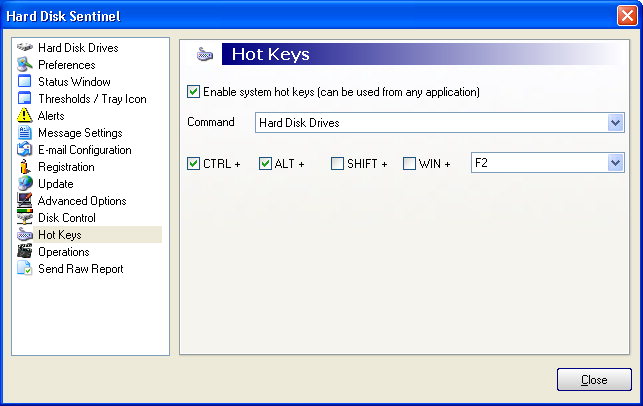The height and width of the screenshot is (406, 643).
Task: Click the F2 key value field
Action: pyautogui.click(x=540, y=163)
